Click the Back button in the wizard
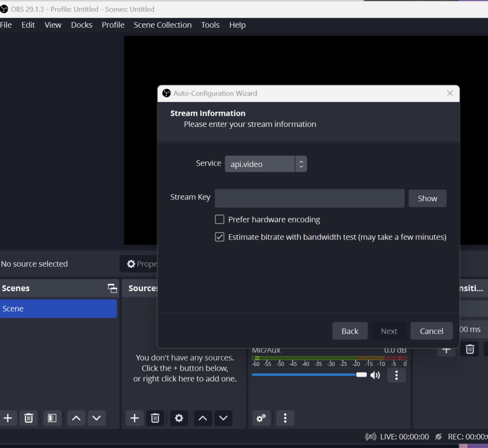Image resolution: width=488 pixels, height=448 pixels. click(x=350, y=331)
